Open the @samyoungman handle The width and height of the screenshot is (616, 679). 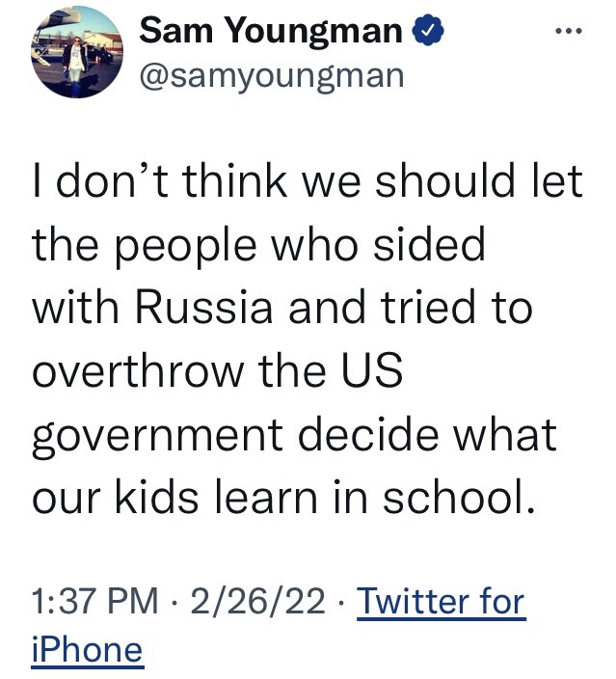(272, 74)
